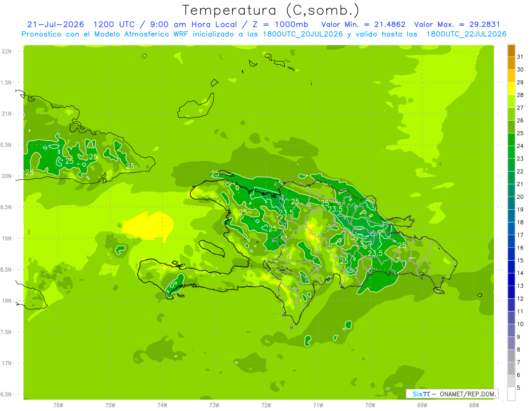Click the 6.5N latitude axis label
Screen dimensions: 532x411
(6, 394)
